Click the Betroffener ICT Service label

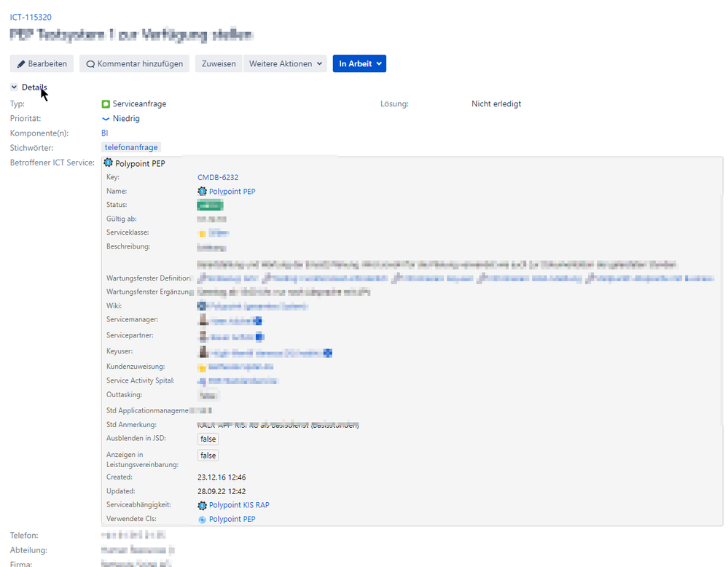click(52, 163)
